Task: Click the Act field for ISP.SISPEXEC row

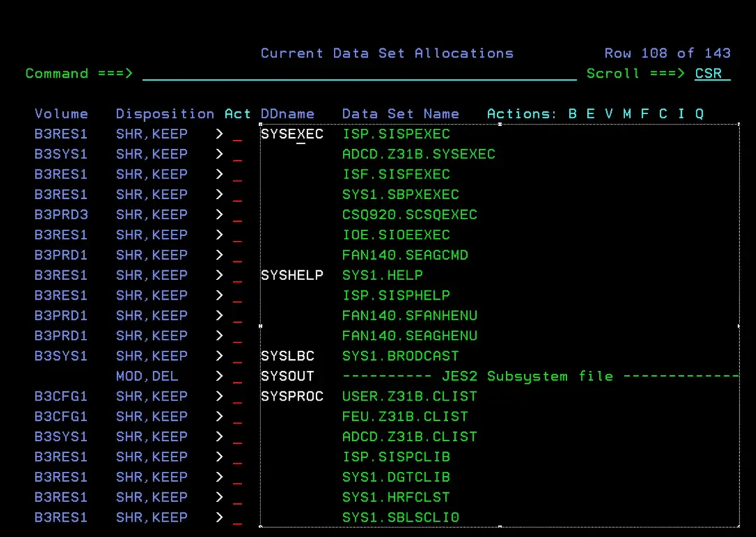Action: point(237,135)
